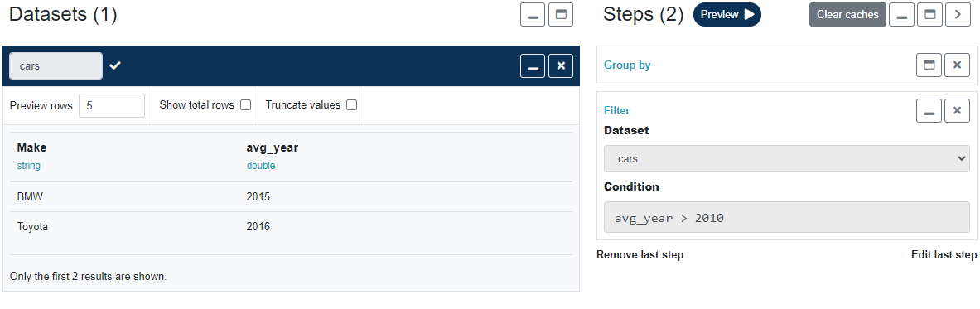Collapse the Filter step
This screenshot has height=309, width=980.
[x=929, y=111]
